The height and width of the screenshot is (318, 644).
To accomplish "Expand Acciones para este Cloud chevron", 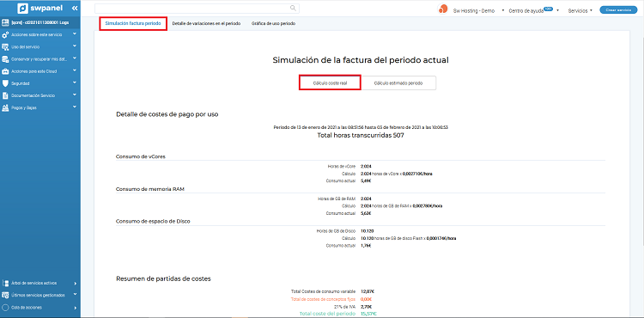I will (75, 70).
